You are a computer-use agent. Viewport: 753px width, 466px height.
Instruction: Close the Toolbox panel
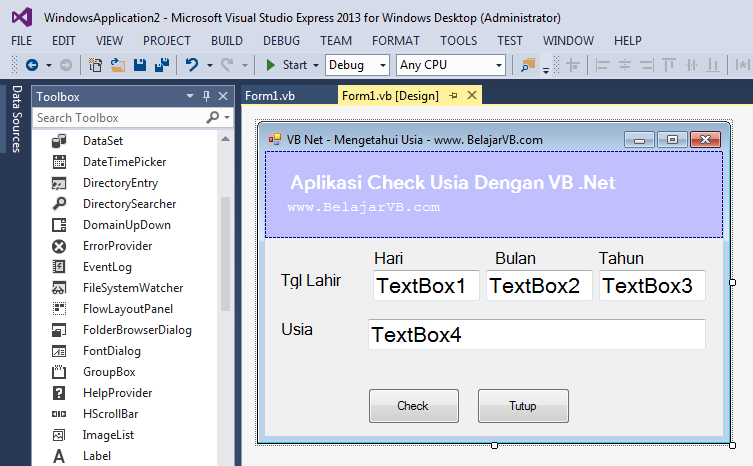tap(223, 96)
